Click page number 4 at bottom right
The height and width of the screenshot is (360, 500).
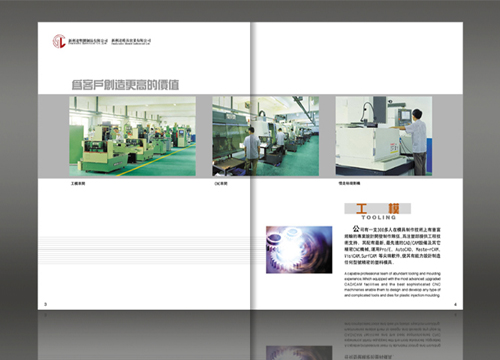[x=455, y=304]
